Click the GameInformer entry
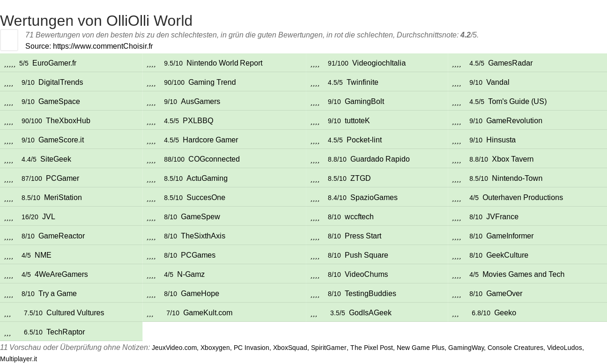 pos(510,236)
